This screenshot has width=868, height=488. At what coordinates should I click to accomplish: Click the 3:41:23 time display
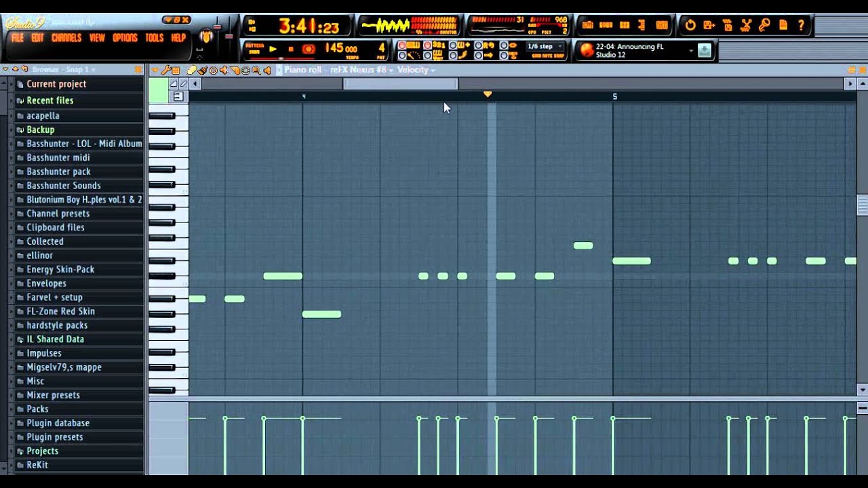click(309, 27)
